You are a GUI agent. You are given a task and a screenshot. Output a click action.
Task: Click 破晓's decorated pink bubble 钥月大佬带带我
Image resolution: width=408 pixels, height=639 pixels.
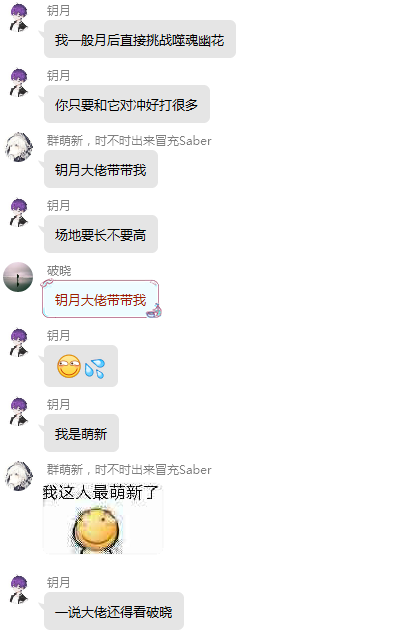(101, 300)
